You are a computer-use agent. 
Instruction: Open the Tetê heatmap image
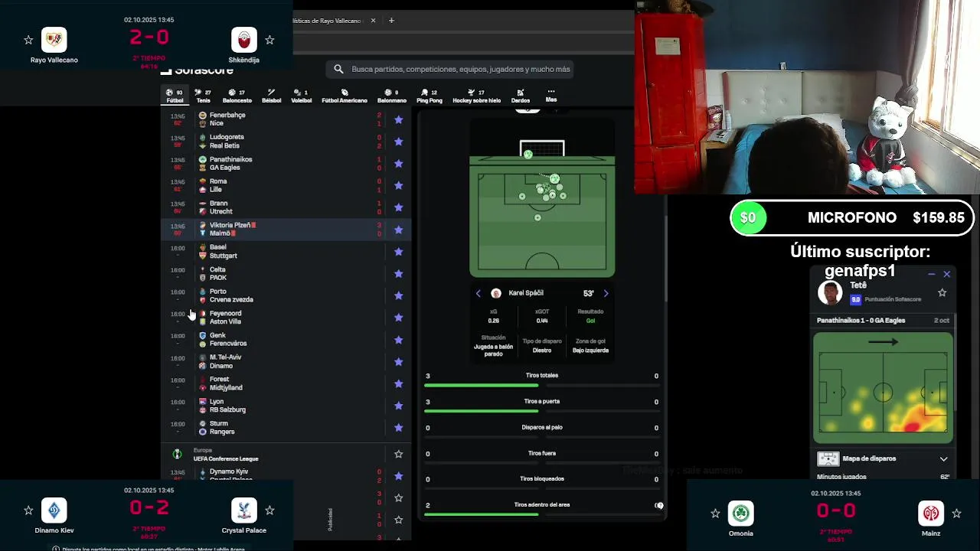pos(883,387)
